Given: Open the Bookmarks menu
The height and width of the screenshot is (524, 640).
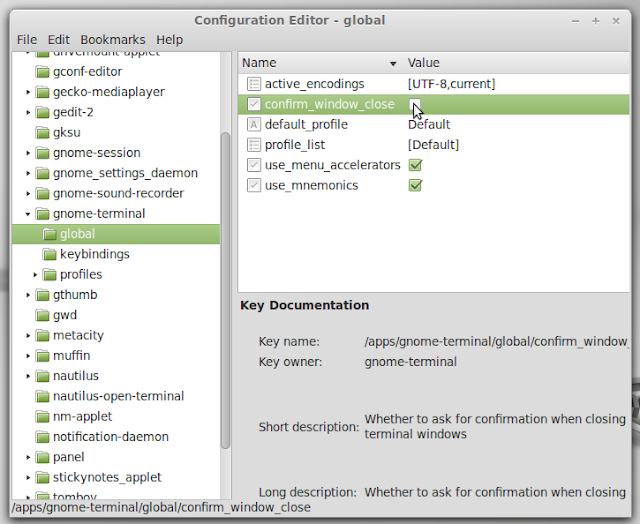Looking at the screenshot, I should [x=113, y=40].
